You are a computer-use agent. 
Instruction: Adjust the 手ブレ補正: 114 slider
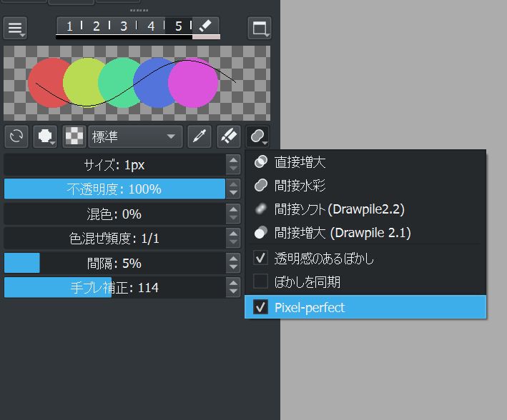114,288
